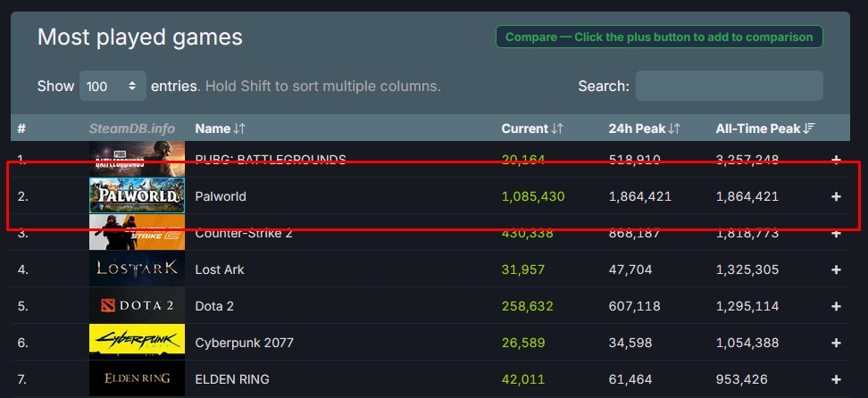The image size is (868, 398).
Task: Sort table by rank # column
Action: click(21, 129)
